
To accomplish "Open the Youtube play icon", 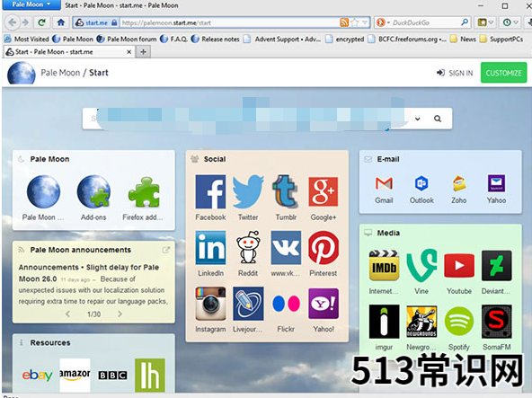I will click(458, 265).
